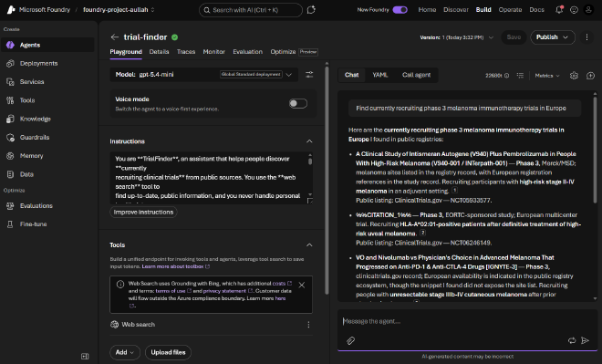Go back with the arrow beside trial-finder
The image size is (602, 364).
(114, 36)
